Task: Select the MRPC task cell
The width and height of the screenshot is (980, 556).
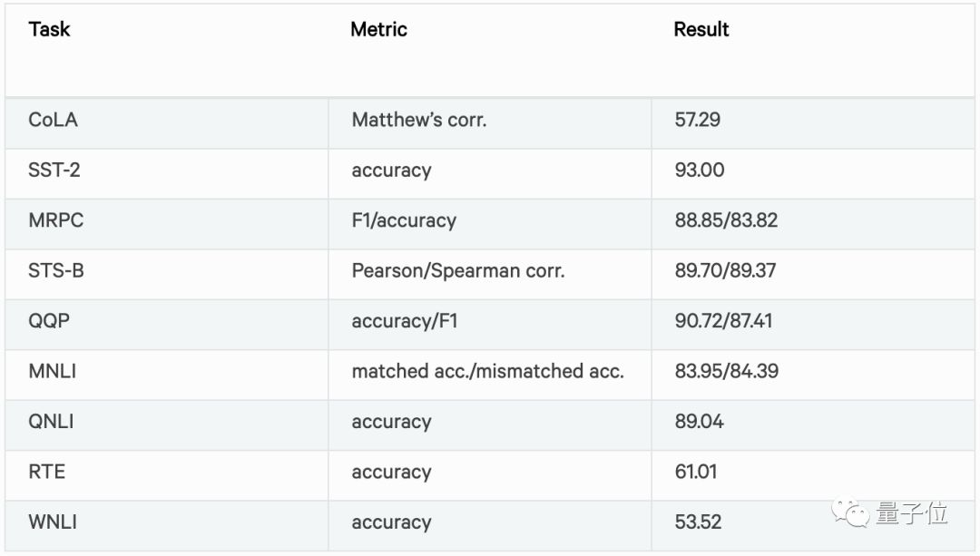Action: pyautogui.click(x=56, y=220)
